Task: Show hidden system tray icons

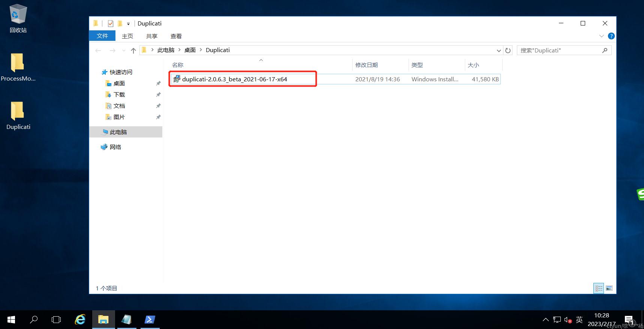Action: (x=546, y=320)
